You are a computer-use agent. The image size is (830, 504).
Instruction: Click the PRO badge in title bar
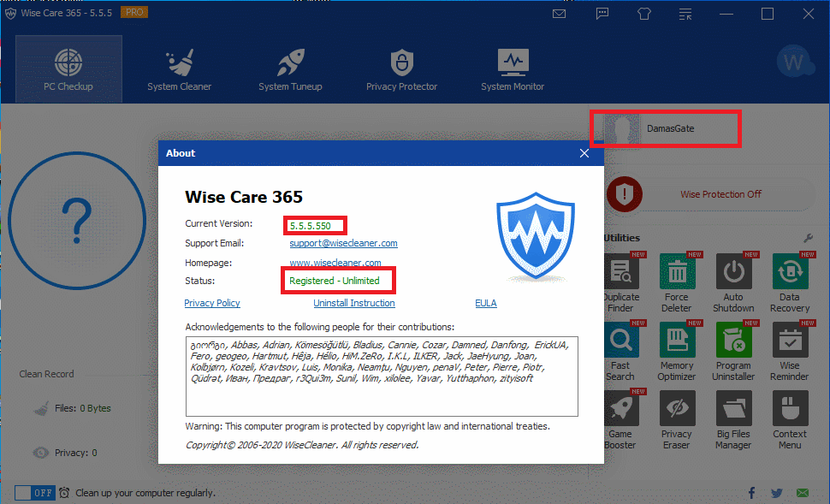(x=134, y=12)
